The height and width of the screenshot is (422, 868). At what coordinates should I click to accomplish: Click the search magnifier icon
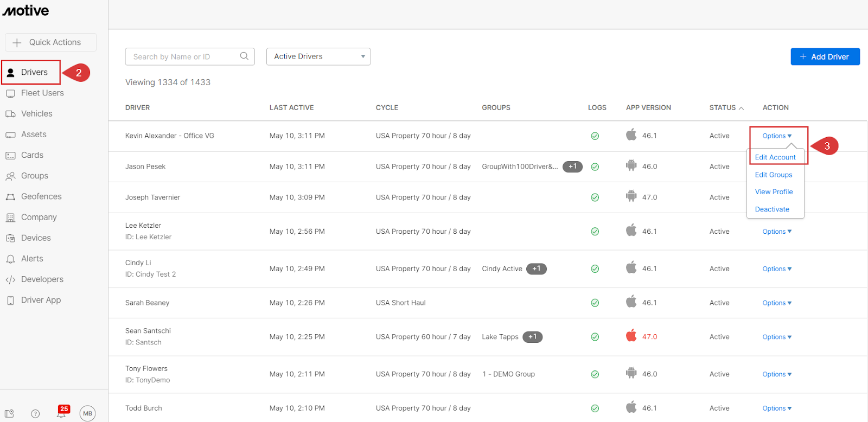click(x=244, y=56)
